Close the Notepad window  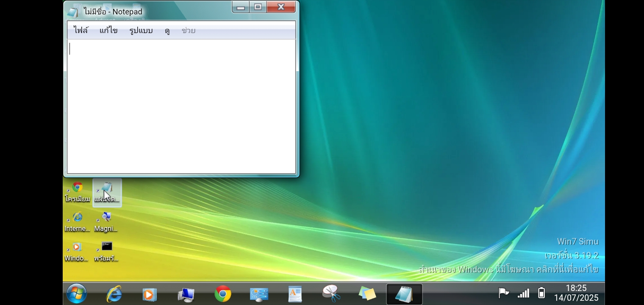click(281, 7)
